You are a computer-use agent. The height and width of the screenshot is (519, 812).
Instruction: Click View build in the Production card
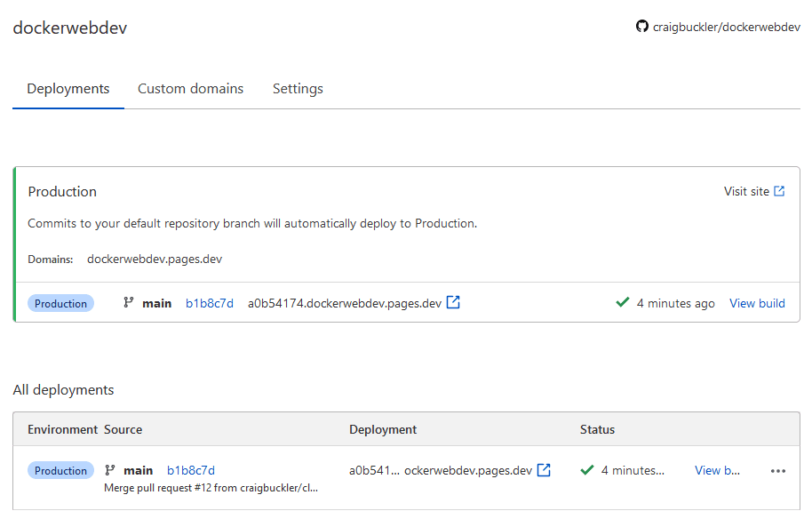pos(757,303)
